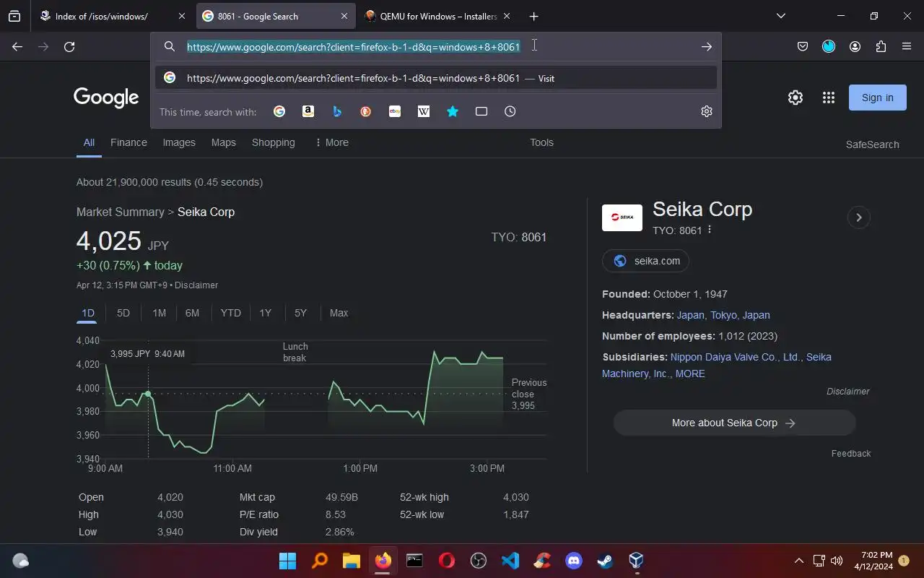Click the next arrow beside Seika Corp

click(x=858, y=217)
